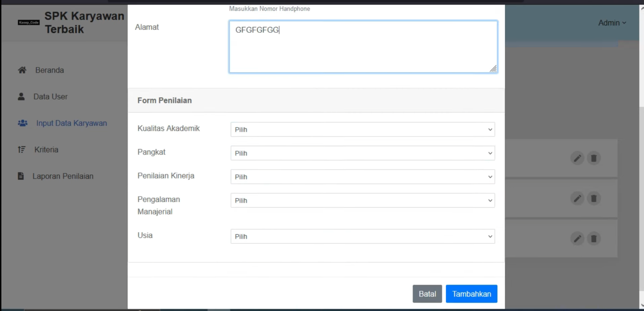Click the Alamat textarea resize handle
Viewport: 644px width, 311px height.
coord(493,69)
